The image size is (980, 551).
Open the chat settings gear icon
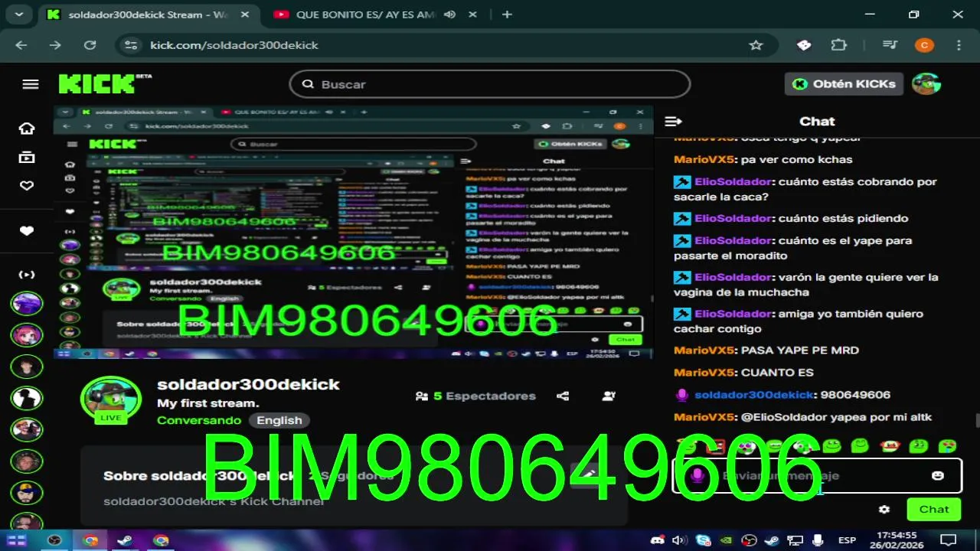click(884, 509)
